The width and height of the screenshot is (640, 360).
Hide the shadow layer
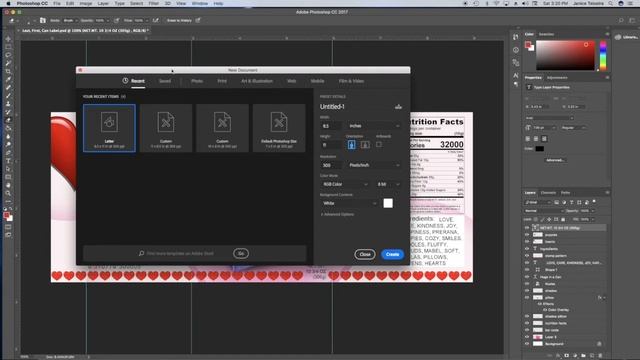pyautogui.click(x=527, y=290)
